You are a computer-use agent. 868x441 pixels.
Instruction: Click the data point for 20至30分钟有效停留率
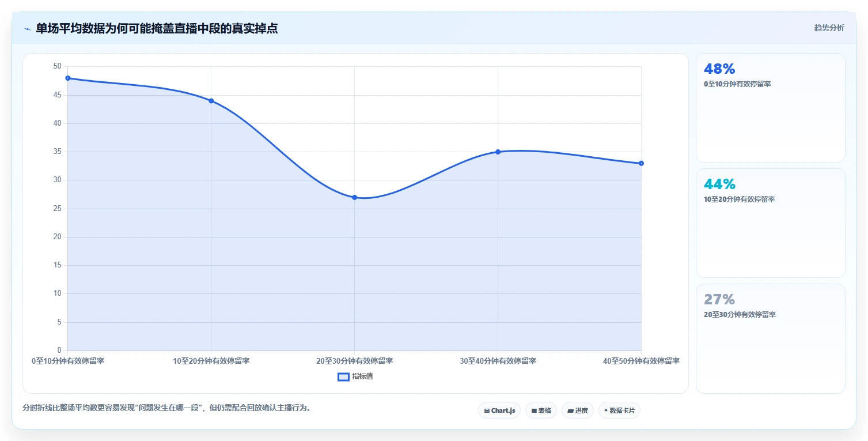(x=354, y=197)
